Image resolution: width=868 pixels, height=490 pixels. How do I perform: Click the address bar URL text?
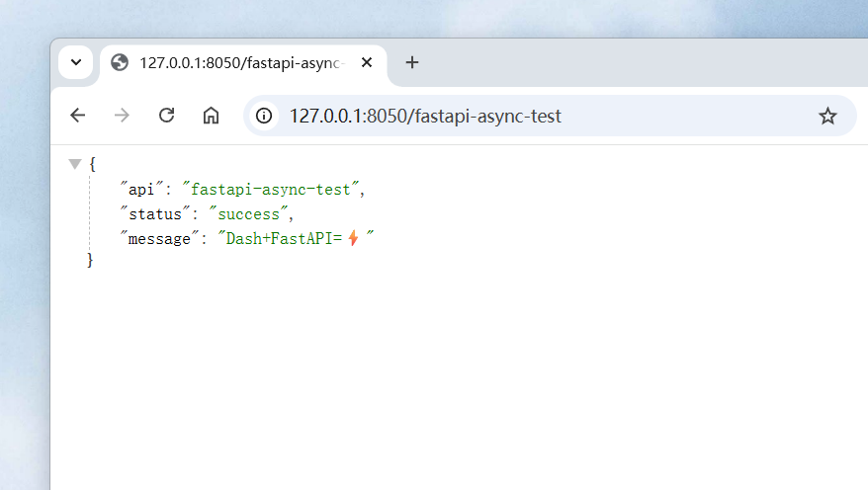pyautogui.click(x=425, y=117)
